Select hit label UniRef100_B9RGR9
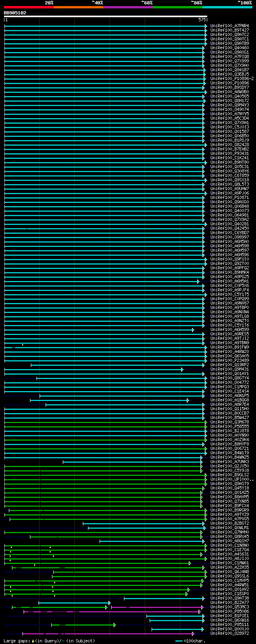256x644 pixels. 230,510
